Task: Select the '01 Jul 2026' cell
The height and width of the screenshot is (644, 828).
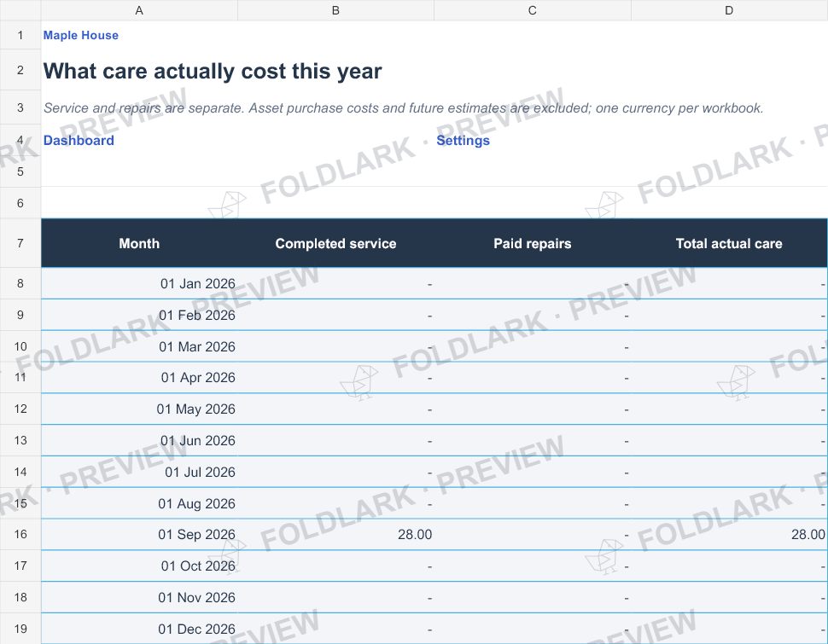Action: pyautogui.click(x=139, y=472)
